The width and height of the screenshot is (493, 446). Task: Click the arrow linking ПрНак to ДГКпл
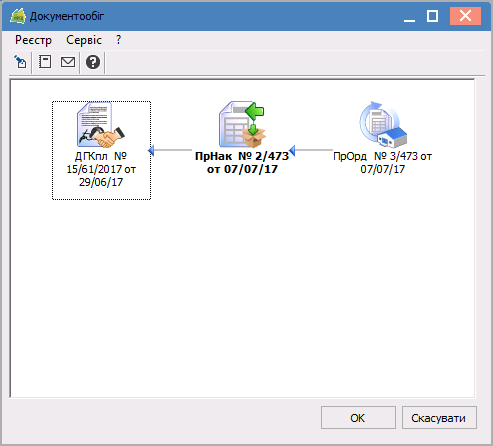pyautogui.click(x=170, y=151)
